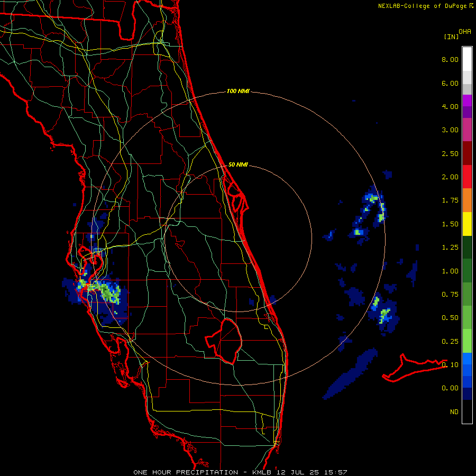Click the black ND legend swatch
The width and height of the screenshot is (476, 476).
coord(467,411)
